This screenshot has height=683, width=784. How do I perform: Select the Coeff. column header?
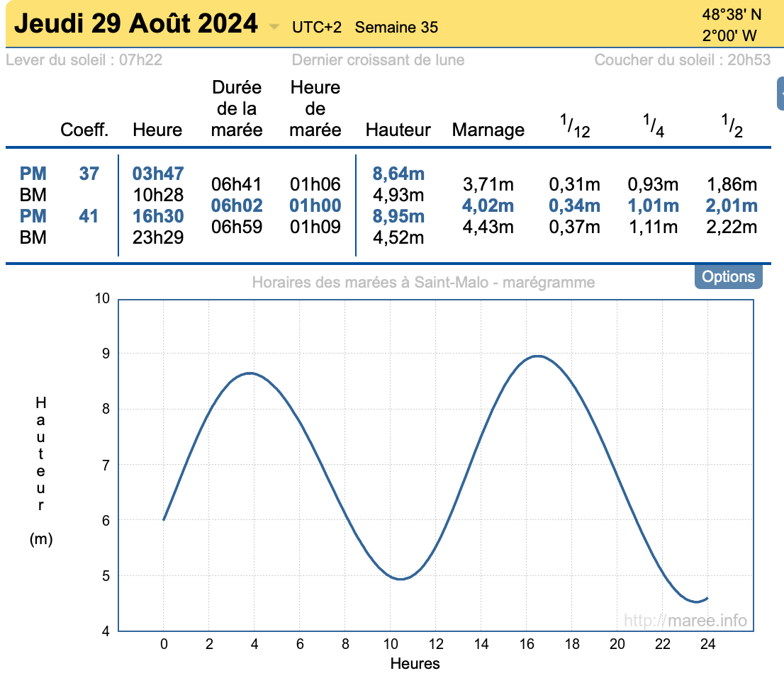coord(84,130)
